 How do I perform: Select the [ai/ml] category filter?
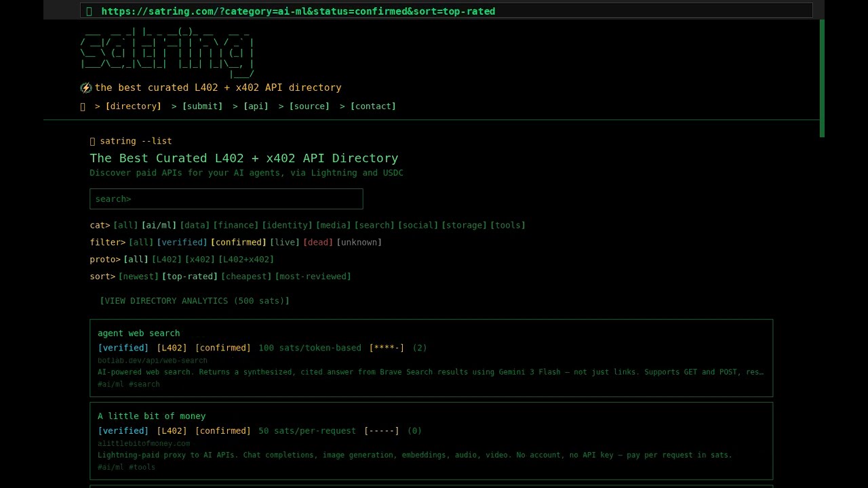click(x=159, y=225)
